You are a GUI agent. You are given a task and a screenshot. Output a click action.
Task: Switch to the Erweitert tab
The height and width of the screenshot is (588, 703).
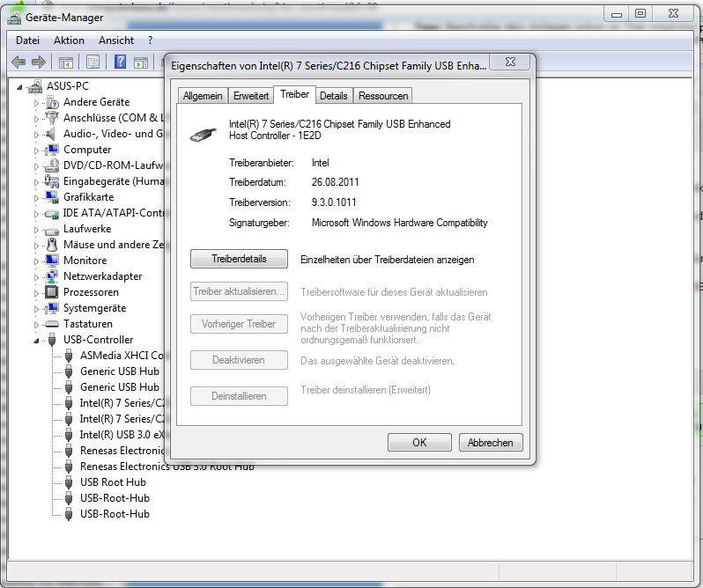click(251, 96)
